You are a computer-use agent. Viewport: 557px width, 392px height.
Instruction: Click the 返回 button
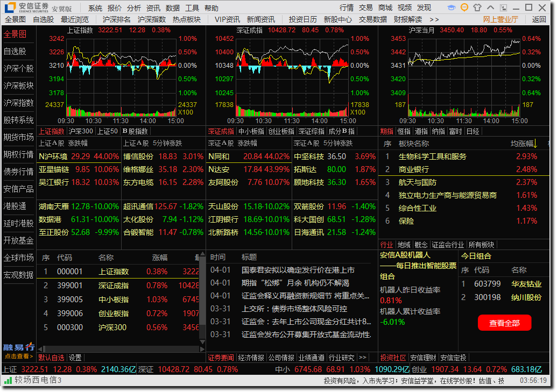pyautogui.click(x=539, y=19)
